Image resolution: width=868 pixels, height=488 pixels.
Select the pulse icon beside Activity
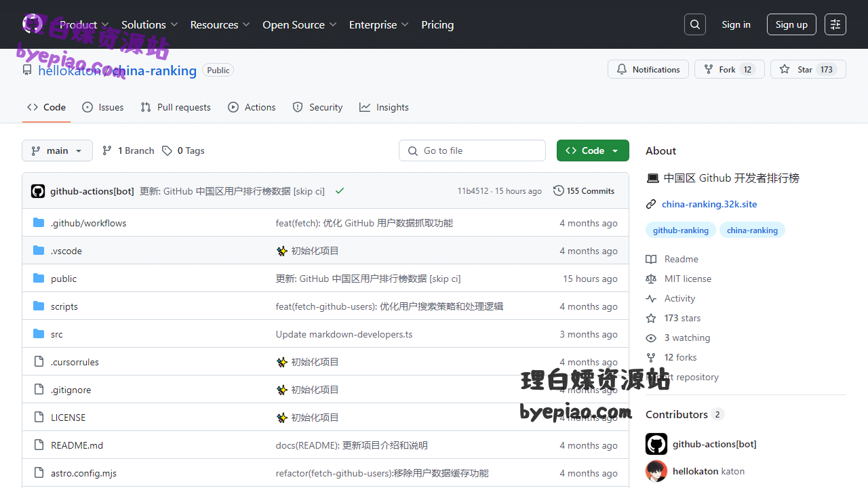(x=651, y=298)
